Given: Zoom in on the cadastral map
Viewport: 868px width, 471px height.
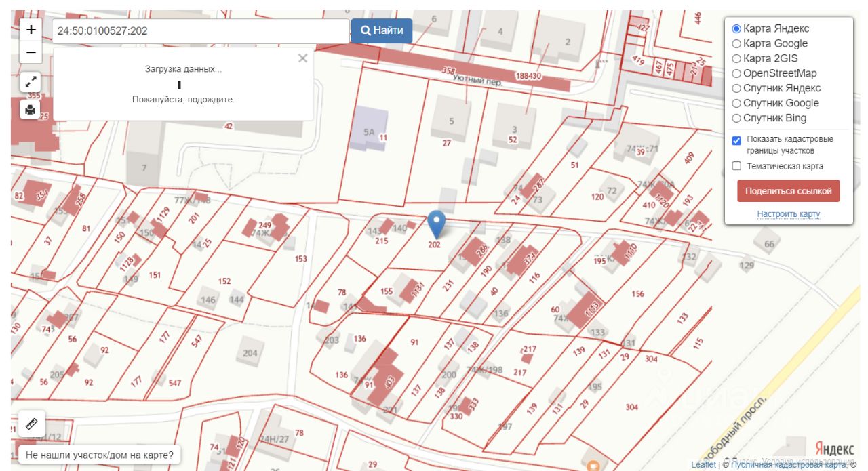Looking at the screenshot, I should click(x=31, y=30).
